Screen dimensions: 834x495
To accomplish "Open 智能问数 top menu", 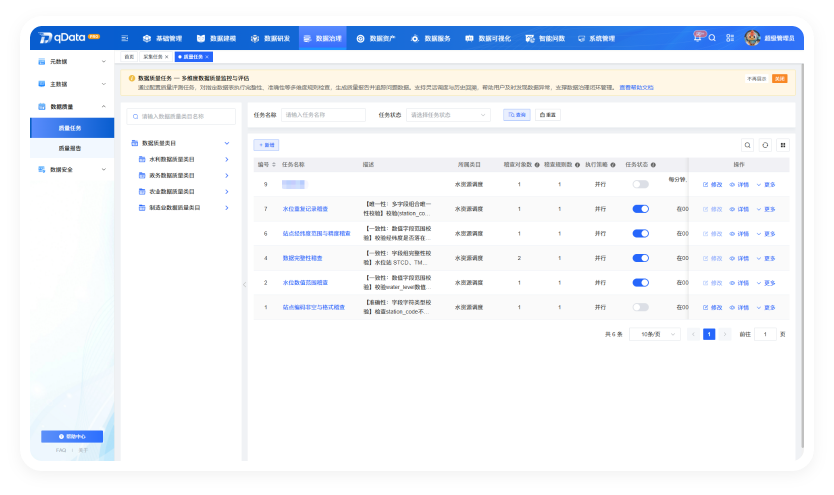I will pos(545,38).
